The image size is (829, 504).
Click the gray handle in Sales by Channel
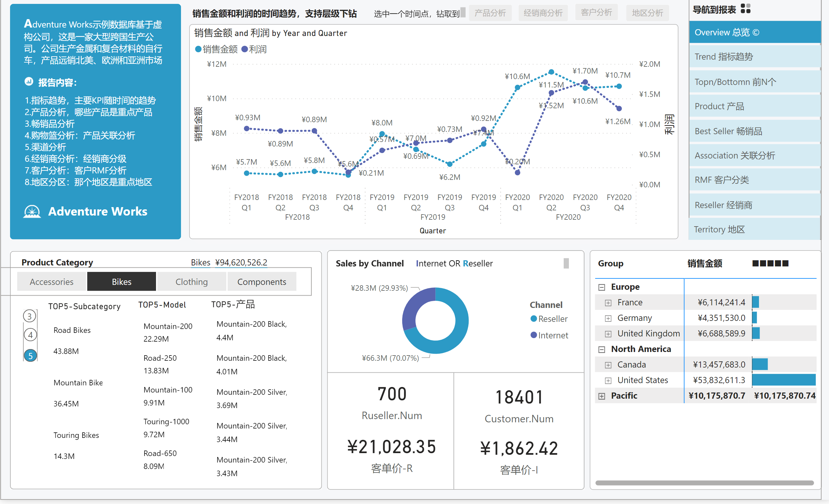coord(566,263)
